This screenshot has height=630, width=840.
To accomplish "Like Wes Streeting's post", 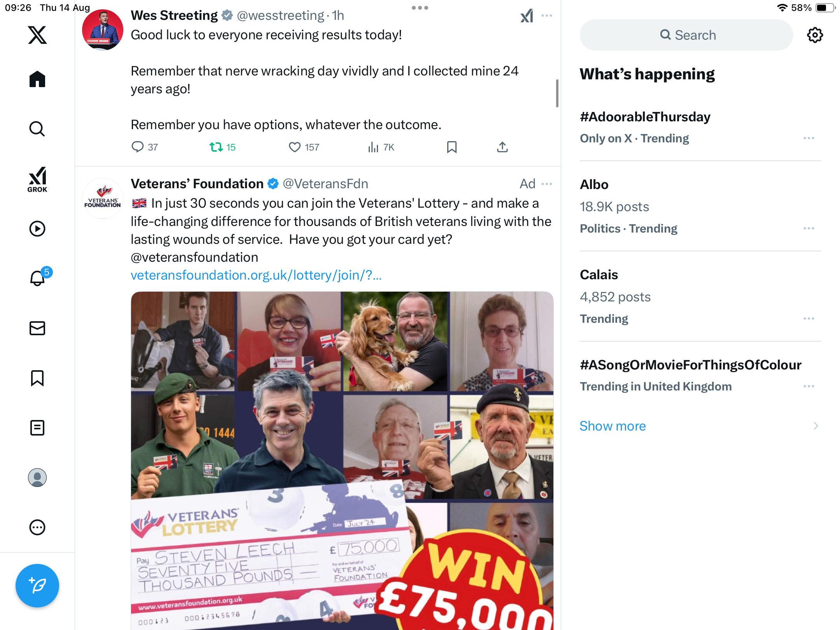I will 294,147.
